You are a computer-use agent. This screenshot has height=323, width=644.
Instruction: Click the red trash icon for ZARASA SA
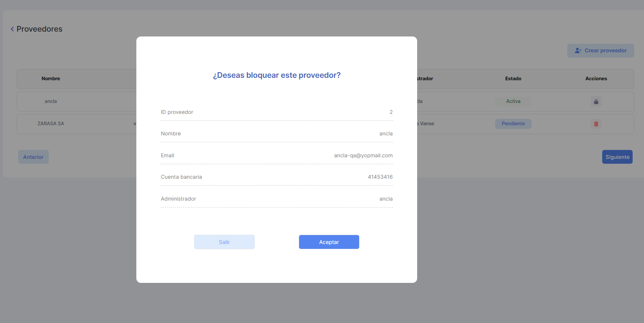point(596,124)
